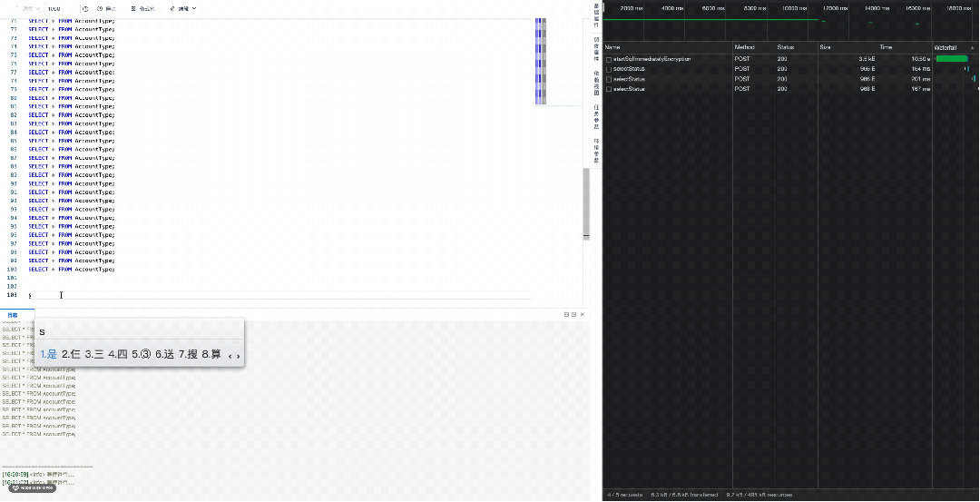Sort network requests by Status column
Image resolution: width=980 pixels, height=502 pixels.
coord(797,47)
